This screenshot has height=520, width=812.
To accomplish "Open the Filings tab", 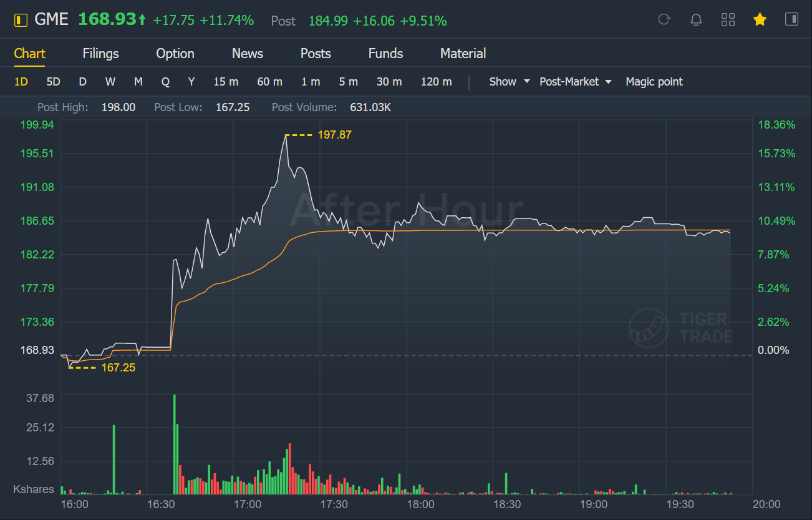I will [x=100, y=54].
